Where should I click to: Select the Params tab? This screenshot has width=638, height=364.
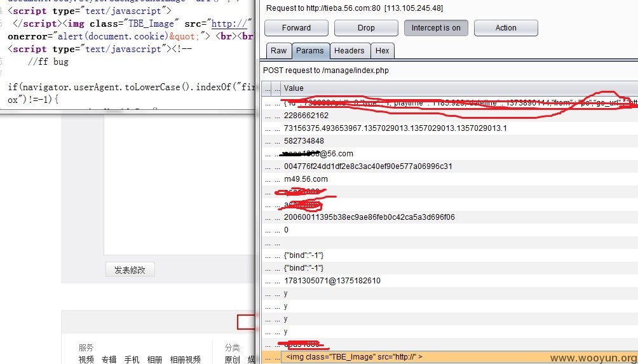310,51
